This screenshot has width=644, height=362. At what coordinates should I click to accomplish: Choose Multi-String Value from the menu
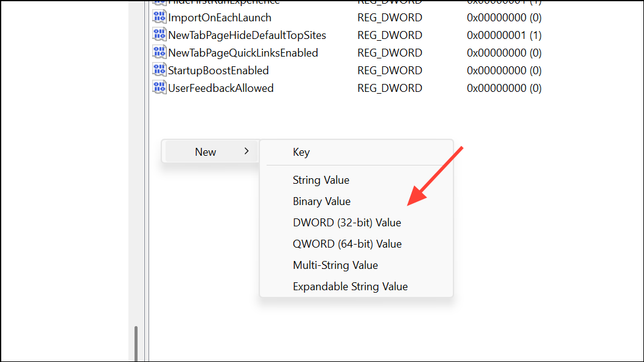tap(335, 265)
